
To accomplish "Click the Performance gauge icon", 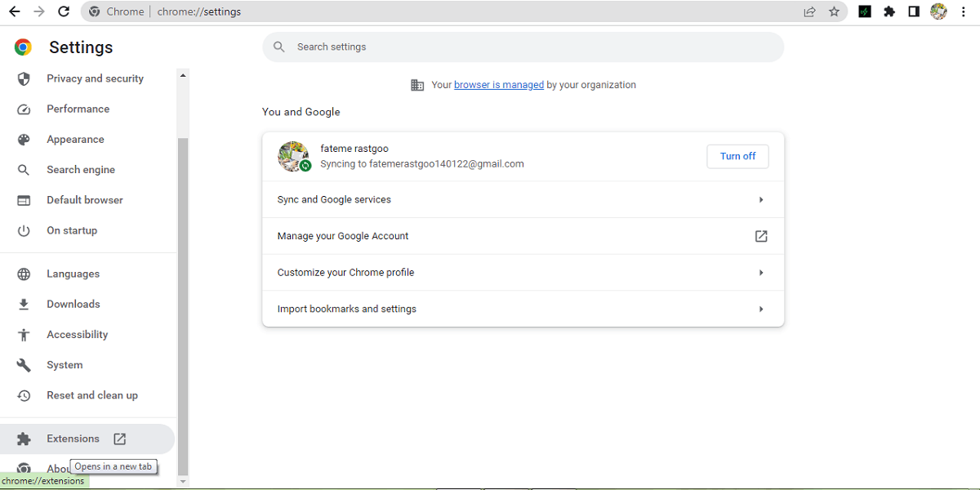I will (24, 109).
